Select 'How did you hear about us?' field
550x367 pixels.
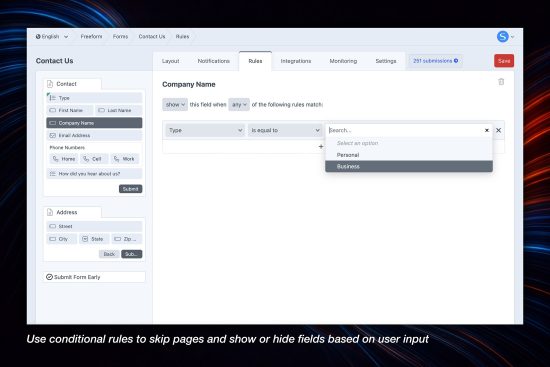[x=94, y=174]
